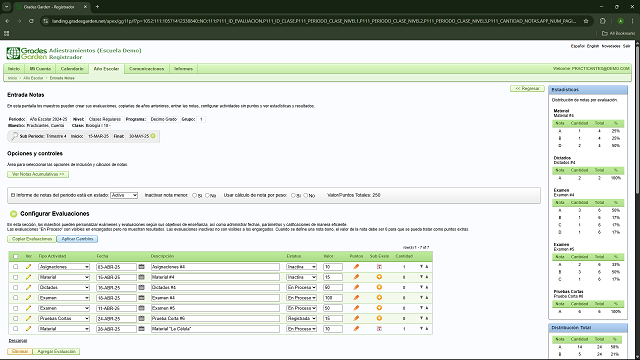Open Tipo Actividad dropdown showing Pruebas Cortas
The width and height of the screenshot is (640, 360).
point(64,318)
